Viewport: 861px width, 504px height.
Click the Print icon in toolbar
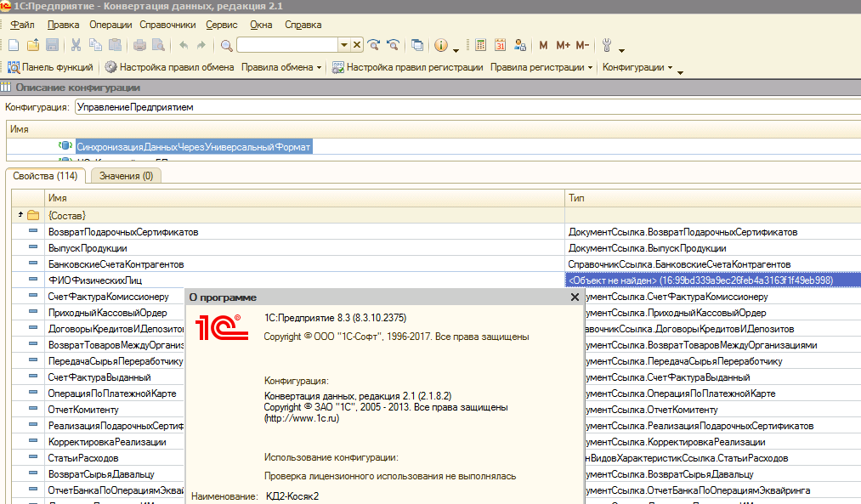pos(140,45)
